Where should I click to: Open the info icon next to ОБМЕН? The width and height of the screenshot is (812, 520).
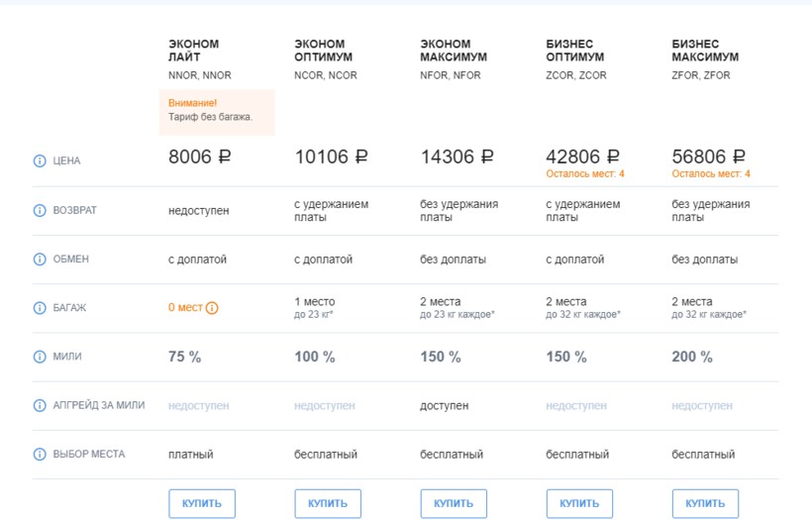pyautogui.click(x=40, y=260)
